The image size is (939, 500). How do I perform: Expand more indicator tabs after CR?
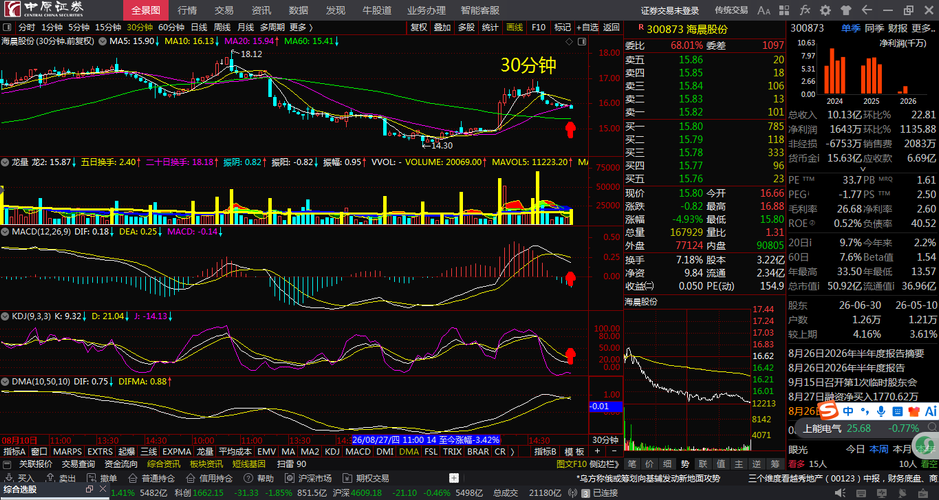click(x=513, y=451)
